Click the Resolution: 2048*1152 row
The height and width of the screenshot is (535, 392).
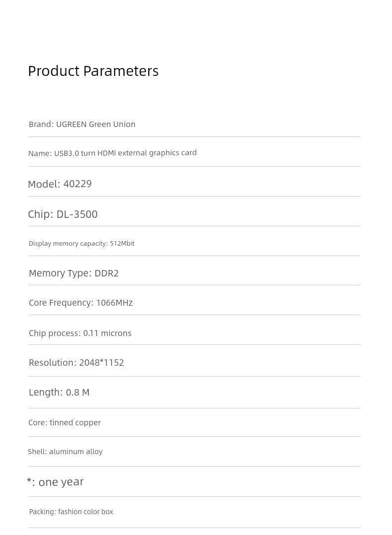click(x=76, y=363)
